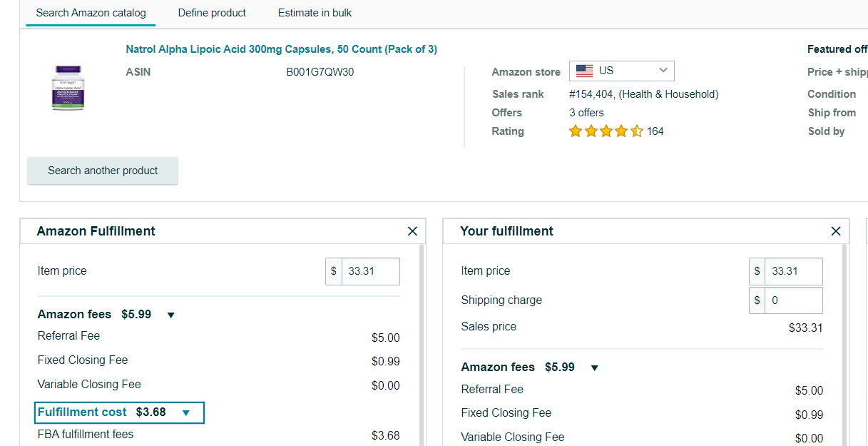Viewport: 868px width, 446px height.
Task: Click the star rating icons
Action: point(606,131)
